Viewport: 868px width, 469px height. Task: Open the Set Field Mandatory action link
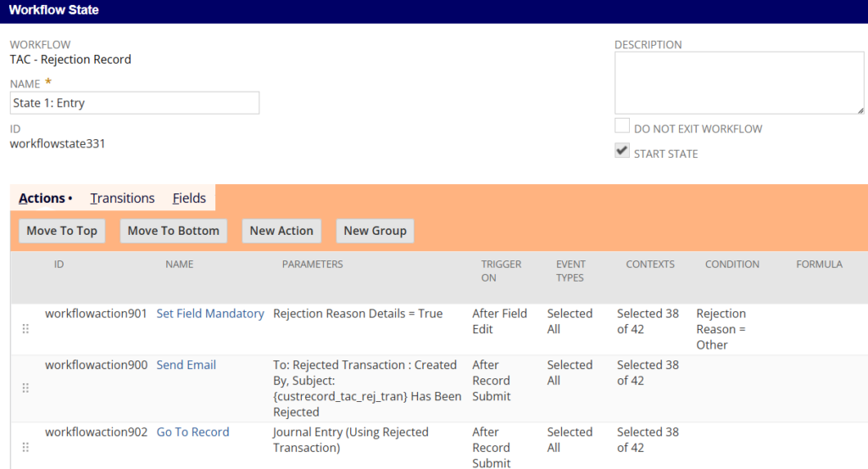click(x=210, y=314)
